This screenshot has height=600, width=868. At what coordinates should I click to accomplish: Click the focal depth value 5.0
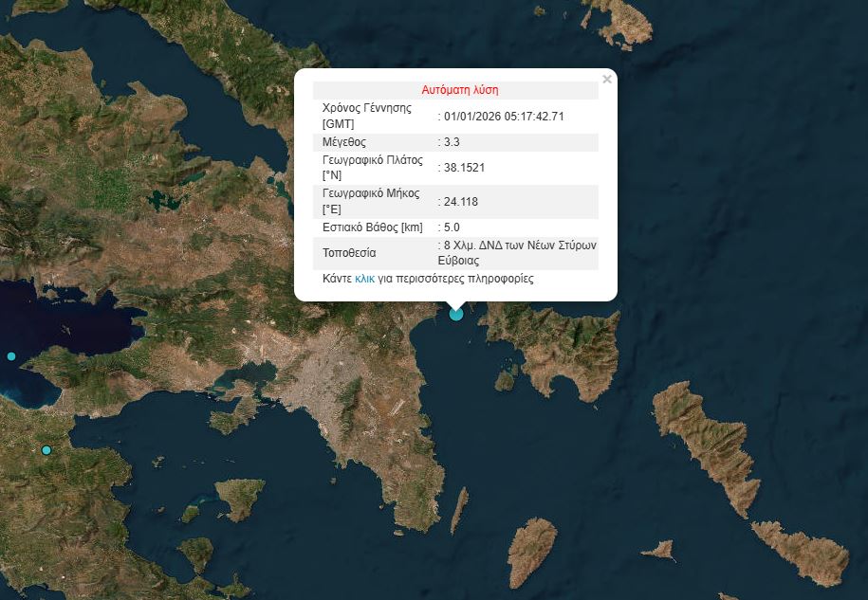(452, 227)
